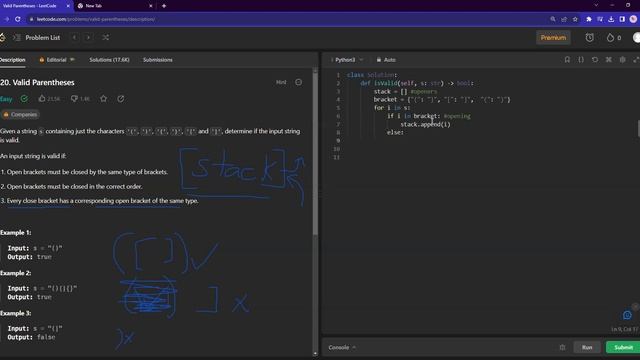
Task: Pick a random problem shuffle icon
Action: (105, 38)
